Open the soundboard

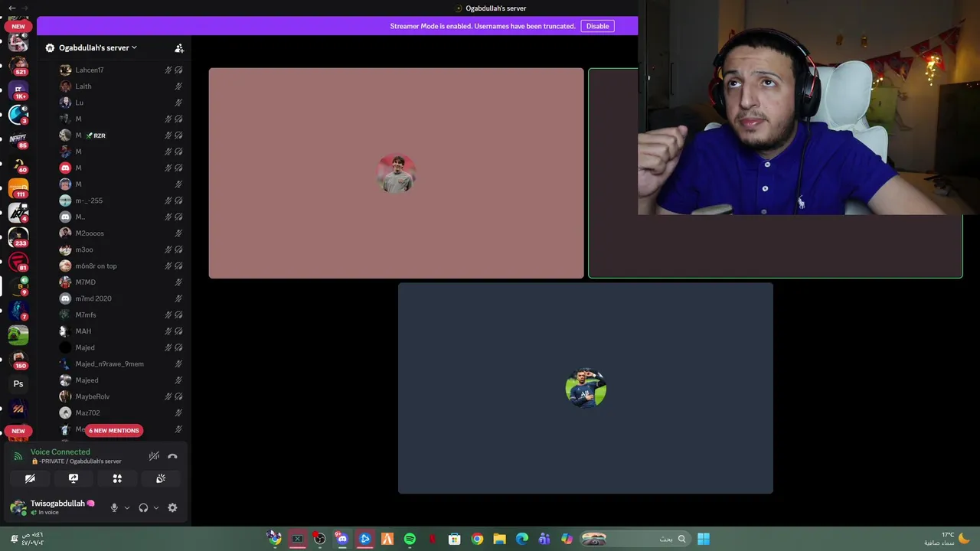coord(161,478)
